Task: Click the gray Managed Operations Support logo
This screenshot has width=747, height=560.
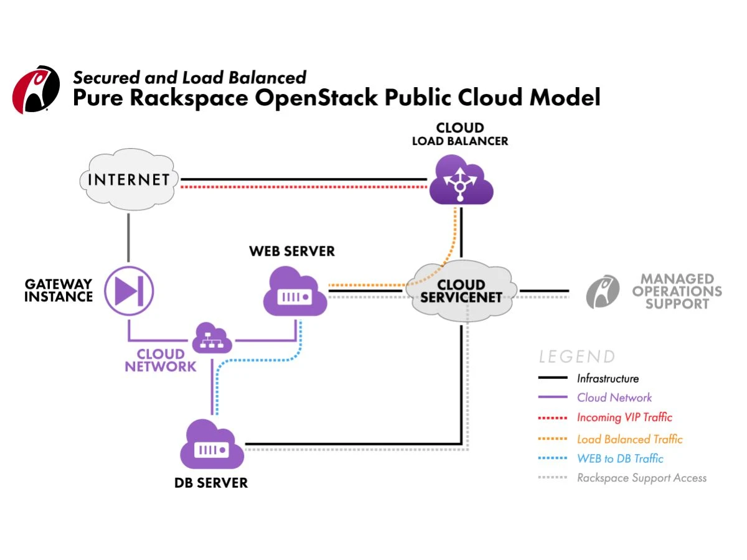Action: pyautogui.click(x=603, y=291)
